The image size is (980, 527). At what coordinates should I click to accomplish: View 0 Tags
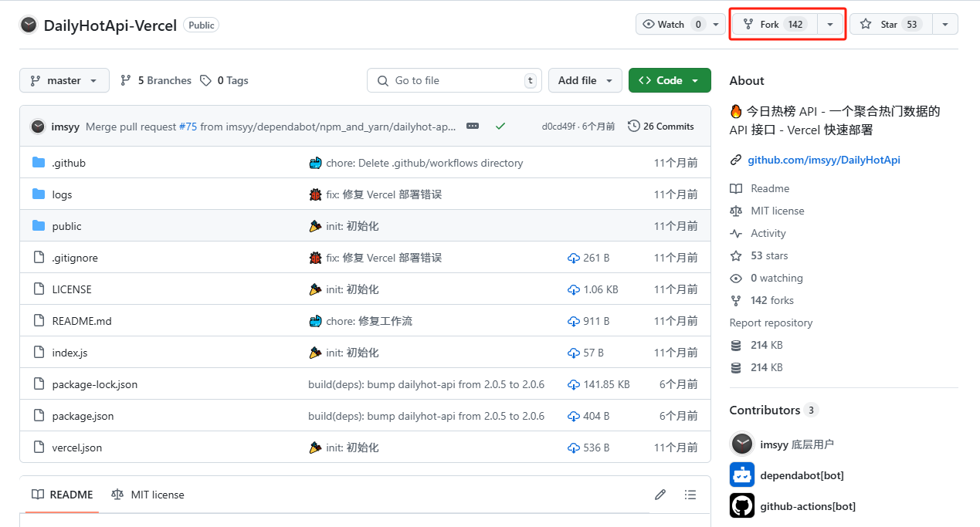225,80
